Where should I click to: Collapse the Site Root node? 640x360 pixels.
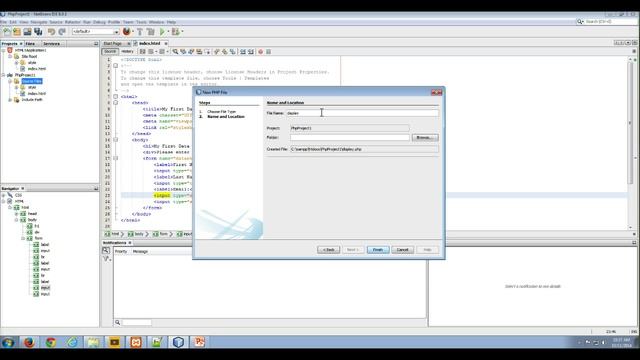[x=10, y=56]
